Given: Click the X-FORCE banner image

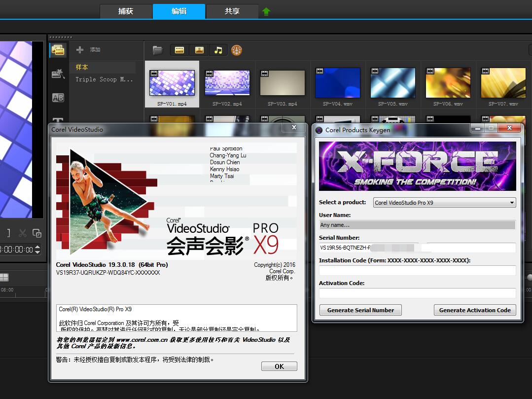Looking at the screenshot, I should pyautogui.click(x=417, y=166).
